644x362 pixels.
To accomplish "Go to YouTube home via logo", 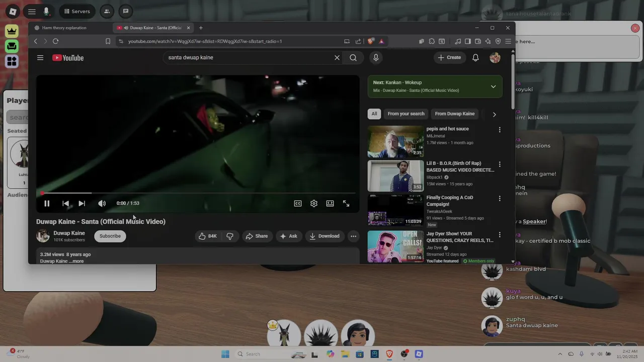I will 68,58.
